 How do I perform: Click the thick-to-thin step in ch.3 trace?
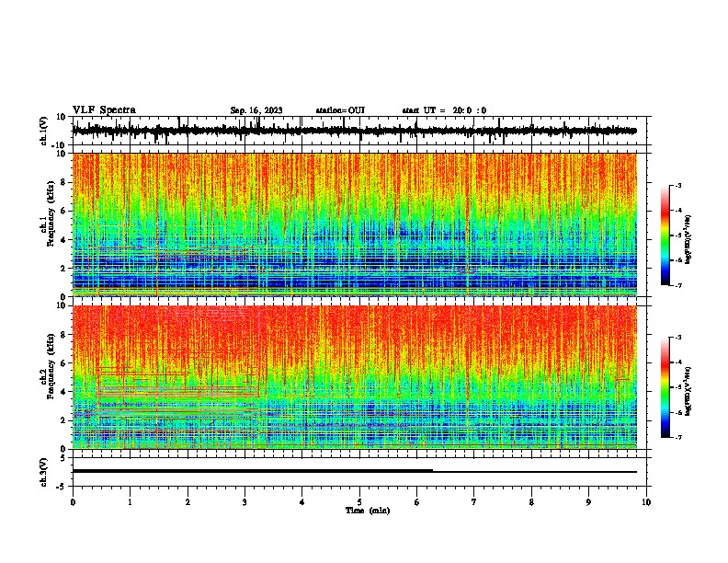433,471
